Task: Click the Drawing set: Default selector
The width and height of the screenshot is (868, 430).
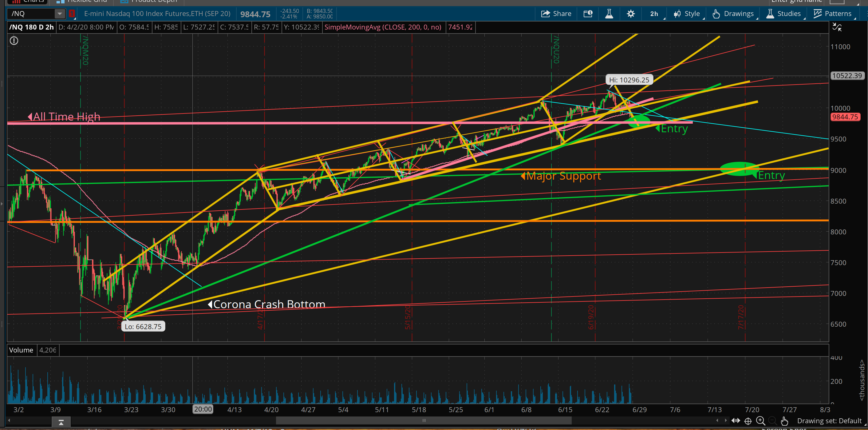Action: [829, 420]
